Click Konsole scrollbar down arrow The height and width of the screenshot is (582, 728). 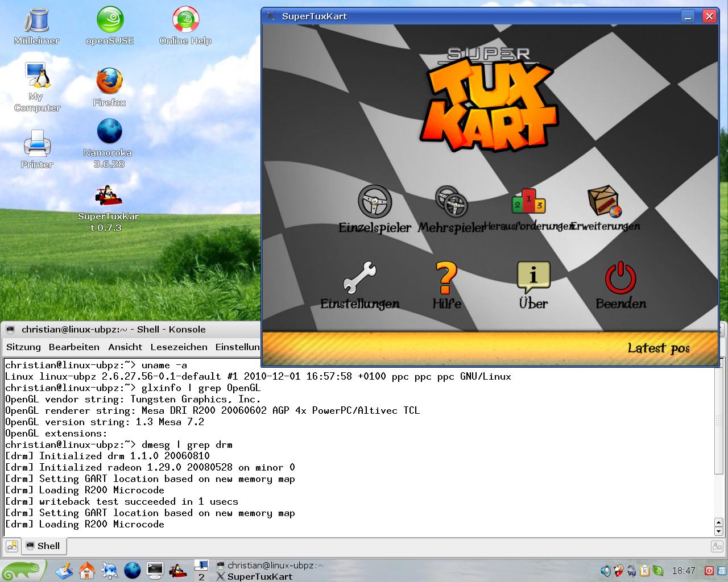(718, 532)
